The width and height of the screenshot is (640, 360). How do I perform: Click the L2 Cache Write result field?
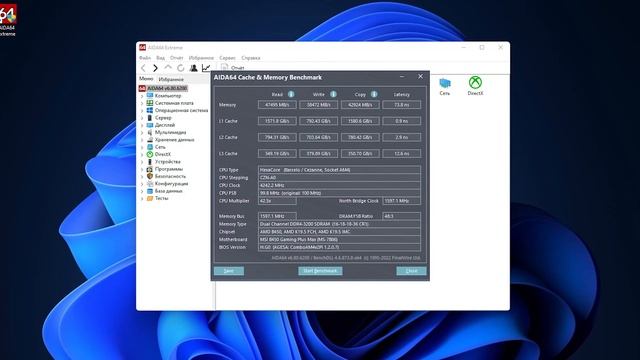319,138
